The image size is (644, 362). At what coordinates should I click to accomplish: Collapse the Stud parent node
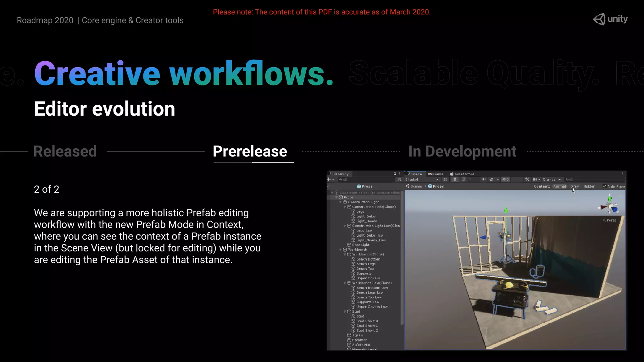click(345, 312)
